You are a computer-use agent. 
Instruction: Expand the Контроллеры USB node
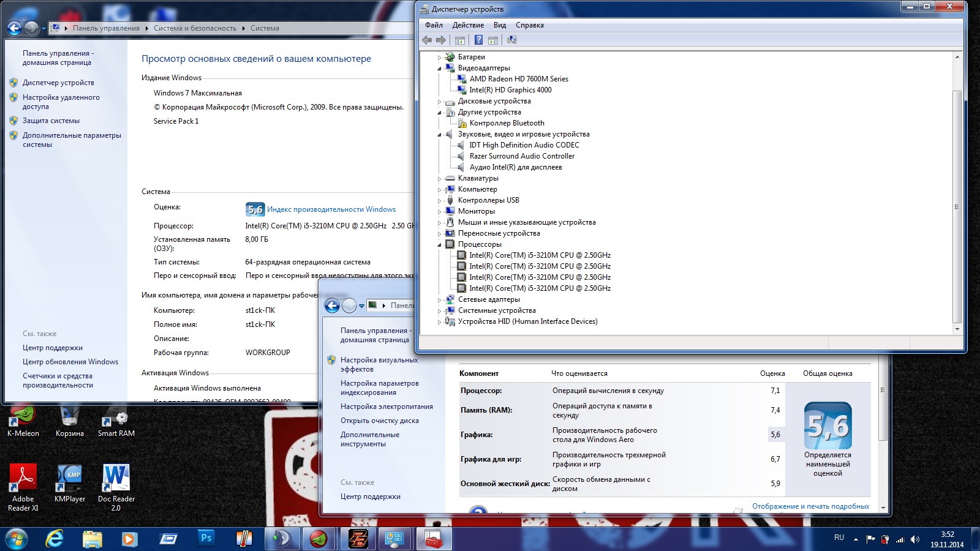point(439,201)
